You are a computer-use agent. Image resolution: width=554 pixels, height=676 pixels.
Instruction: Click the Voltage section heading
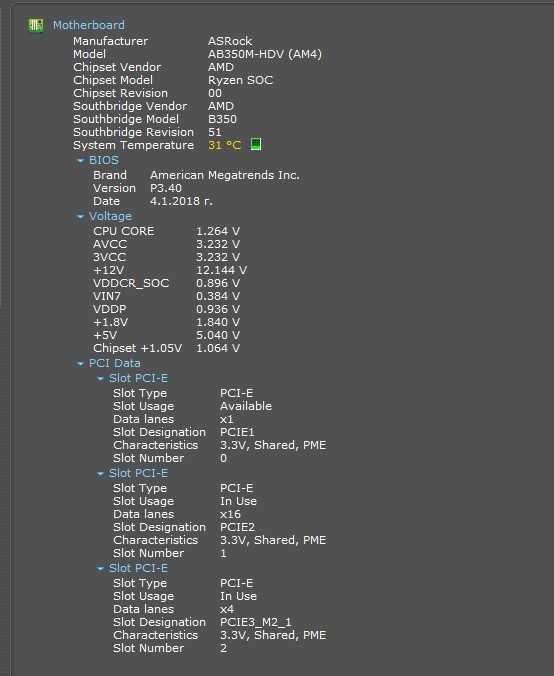pos(110,216)
